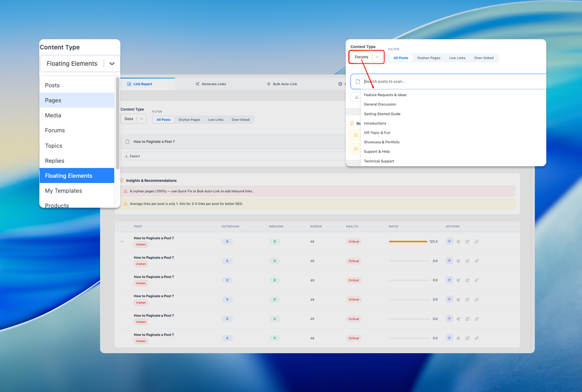
Task: Click the download icon below the search posts field
Action: tap(356, 97)
